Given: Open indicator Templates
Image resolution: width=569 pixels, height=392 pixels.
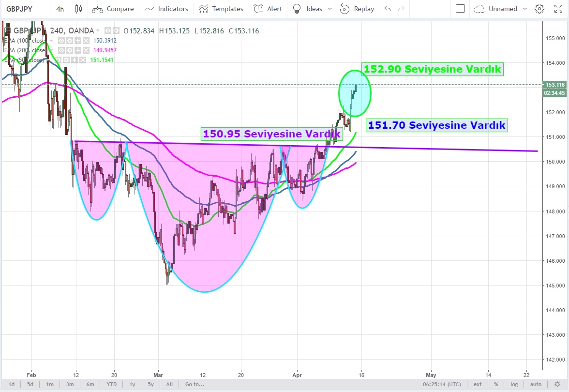Looking at the screenshot, I should pyautogui.click(x=221, y=9).
